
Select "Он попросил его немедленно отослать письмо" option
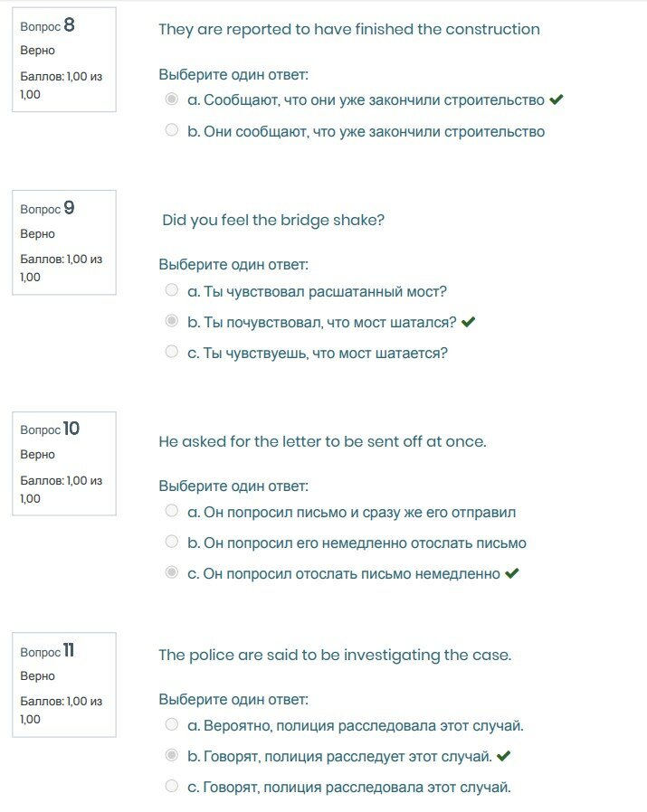(x=172, y=542)
